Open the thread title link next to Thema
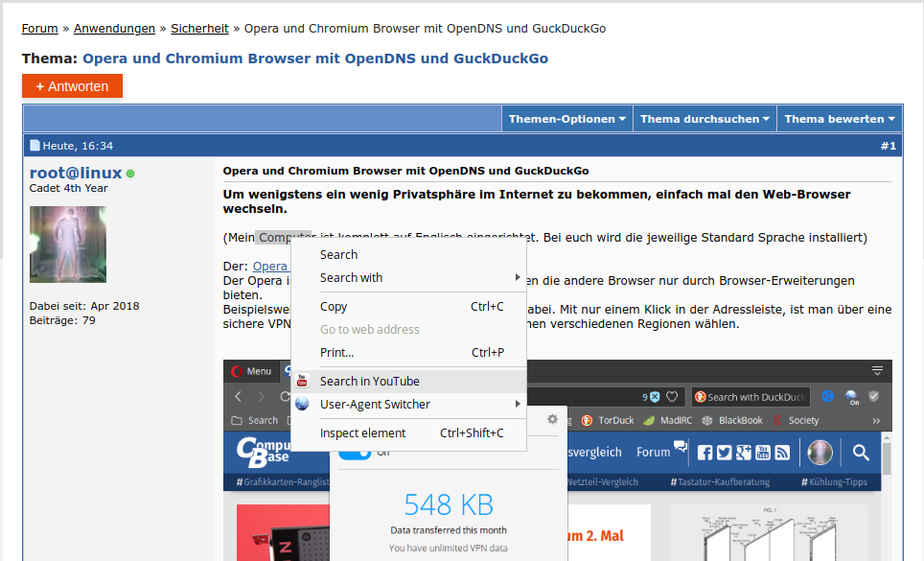 pos(315,58)
